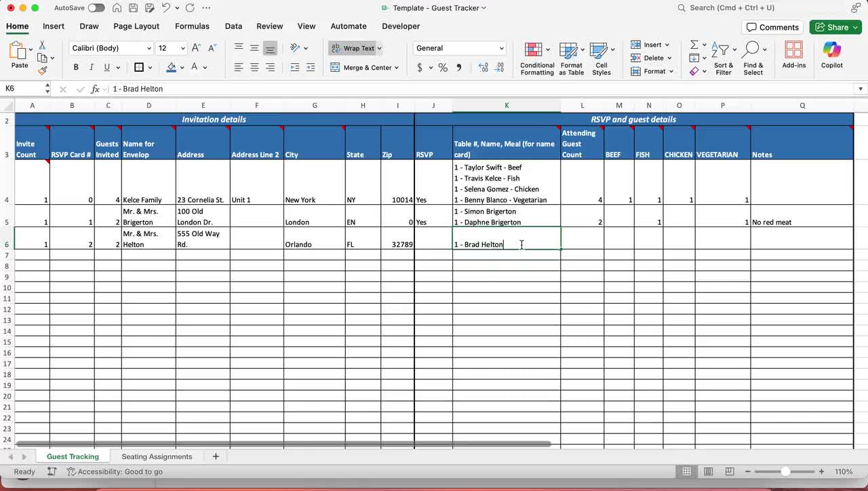Align text to the right
868x491 pixels.
[270, 67]
